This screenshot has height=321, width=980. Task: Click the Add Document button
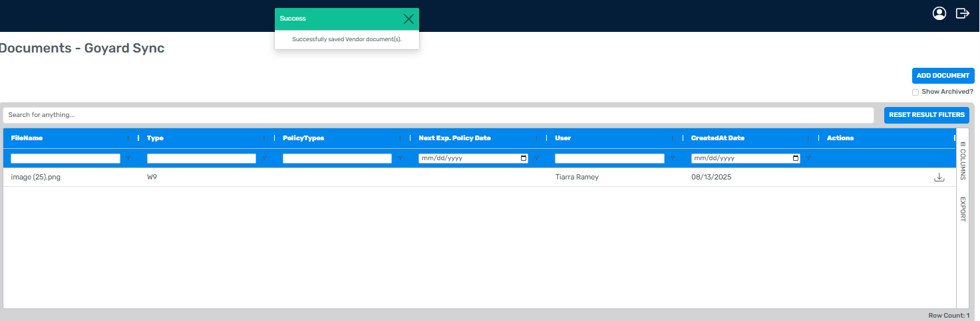[x=943, y=76]
